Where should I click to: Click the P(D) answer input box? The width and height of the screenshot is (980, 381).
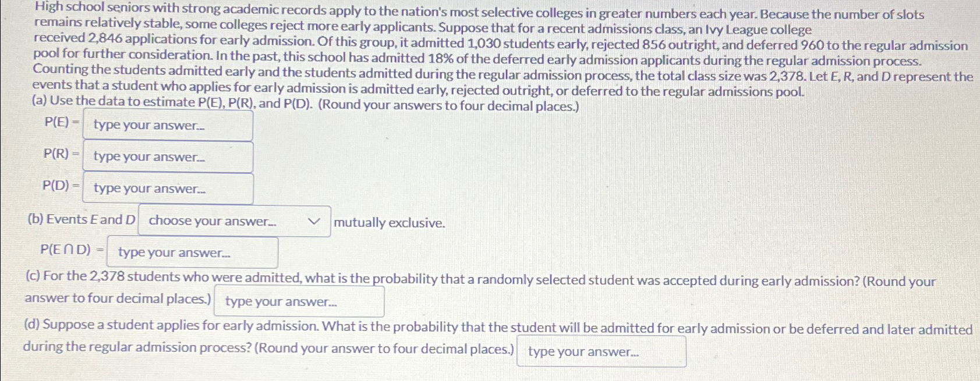168,188
